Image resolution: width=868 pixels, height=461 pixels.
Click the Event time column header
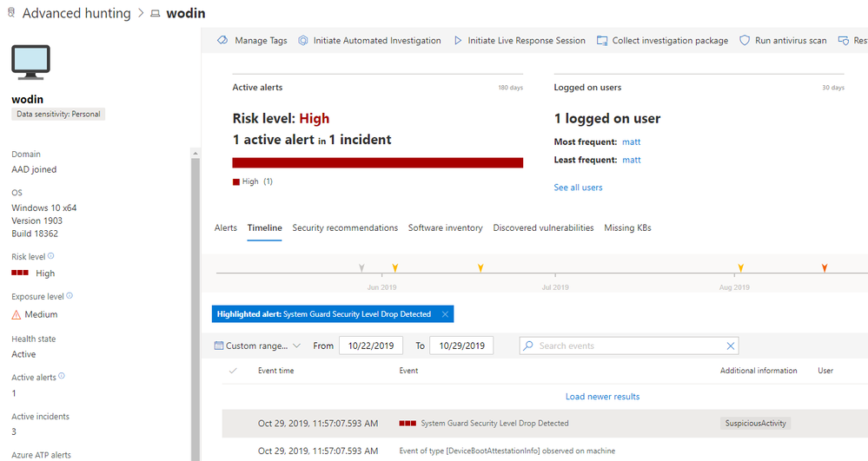click(275, 370)
